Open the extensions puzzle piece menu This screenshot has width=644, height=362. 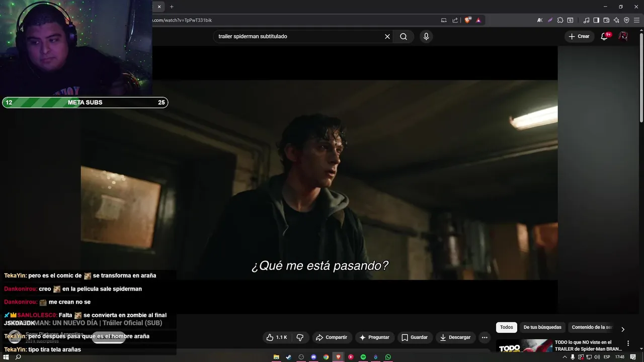coord(560,20)
